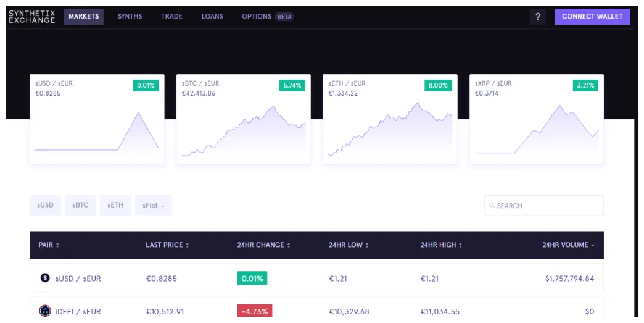Image resolution: width=644 pixels, height=323 pixels.
Task: Sort table by 24HR Change
Action: tap(263, 245)
